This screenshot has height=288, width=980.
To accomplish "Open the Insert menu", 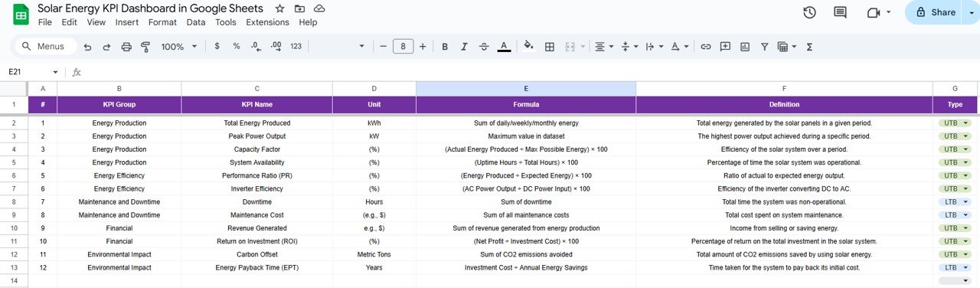I will (127, 22).
